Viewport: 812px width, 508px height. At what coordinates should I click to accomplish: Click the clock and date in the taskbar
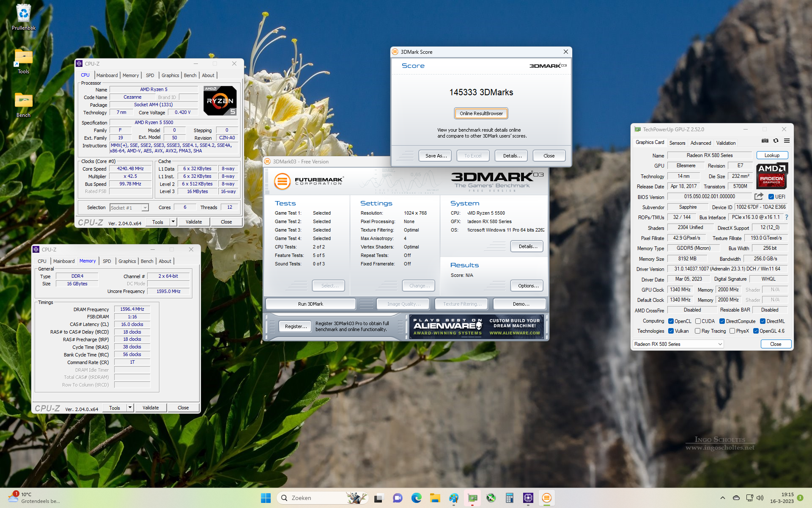coord(782,498)
